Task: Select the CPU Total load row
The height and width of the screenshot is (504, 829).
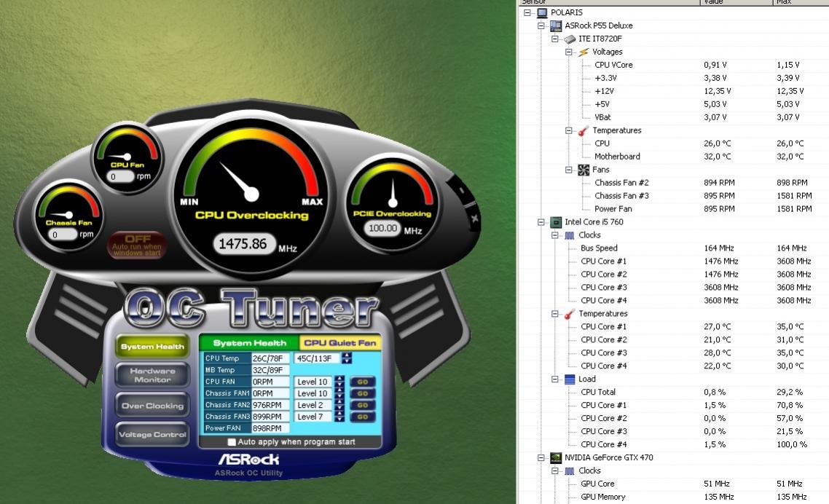Action: coord(674,392)
